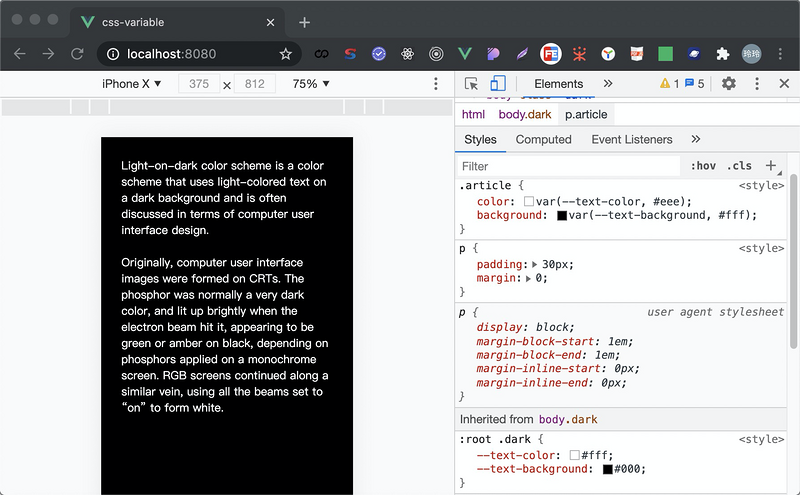The height and width of the screenshot is (495, 800).
Task: Toggle the .cls class editor
Action: (x=739, y=166)
